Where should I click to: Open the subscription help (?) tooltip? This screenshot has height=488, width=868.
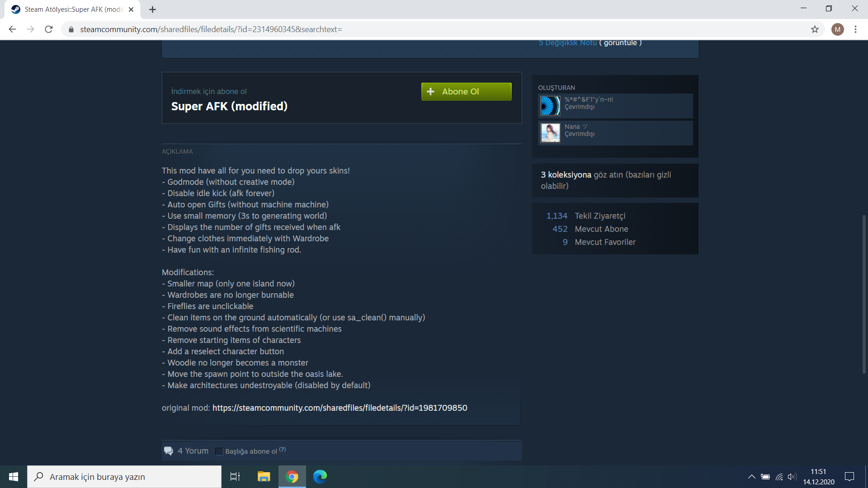[283, 449]
